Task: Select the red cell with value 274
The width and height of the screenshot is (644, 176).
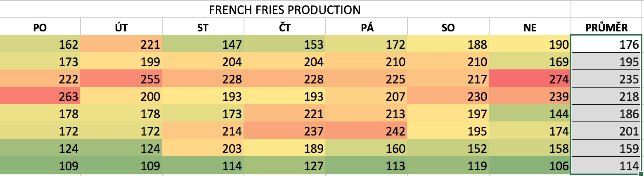Action: click(529, 78)
